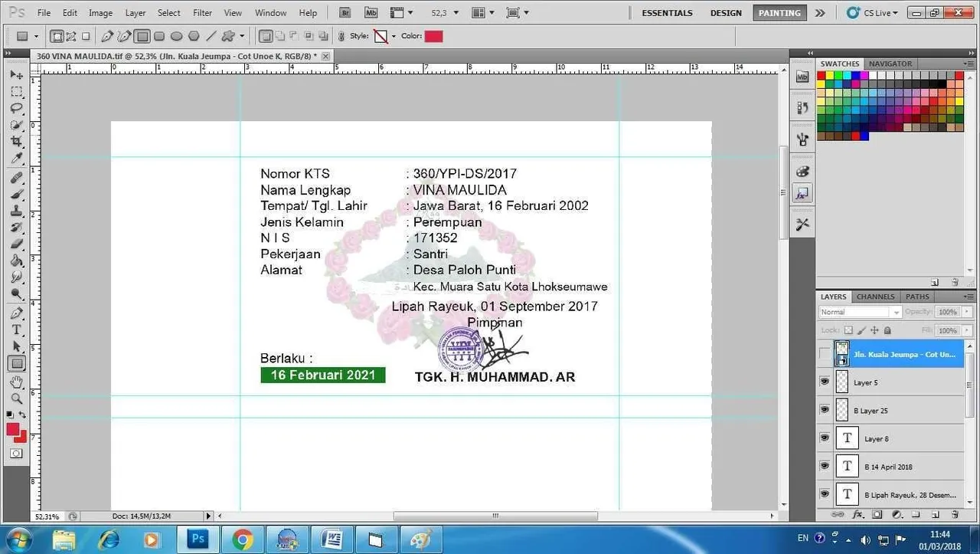
Task: Select the Paint Bucket tool
Action: click(16, 261)
